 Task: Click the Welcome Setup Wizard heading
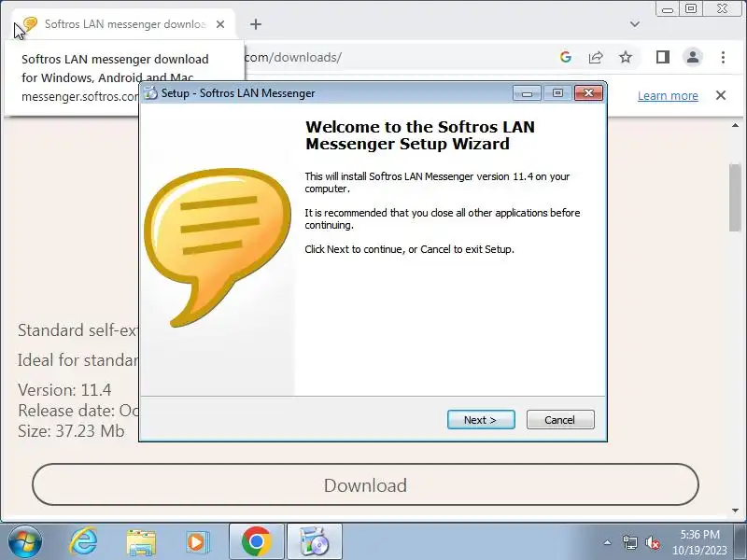click(x=420, y=135)
